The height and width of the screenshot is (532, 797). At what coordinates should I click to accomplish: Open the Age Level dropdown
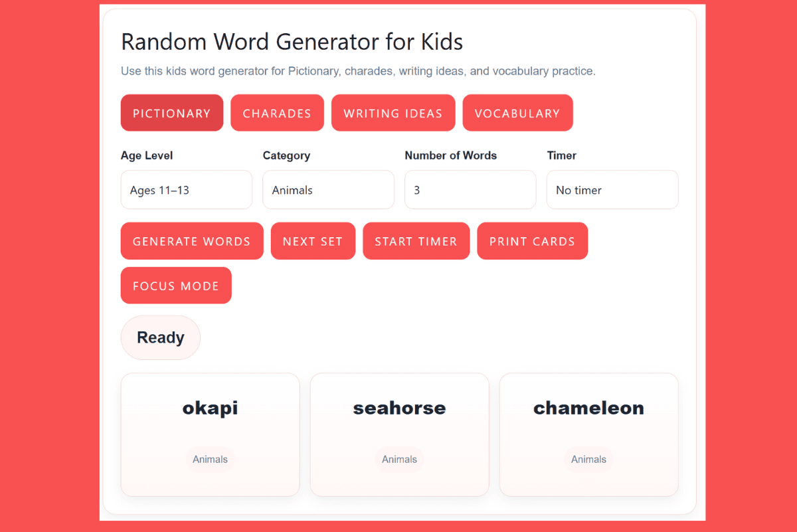tap(186, 189)
